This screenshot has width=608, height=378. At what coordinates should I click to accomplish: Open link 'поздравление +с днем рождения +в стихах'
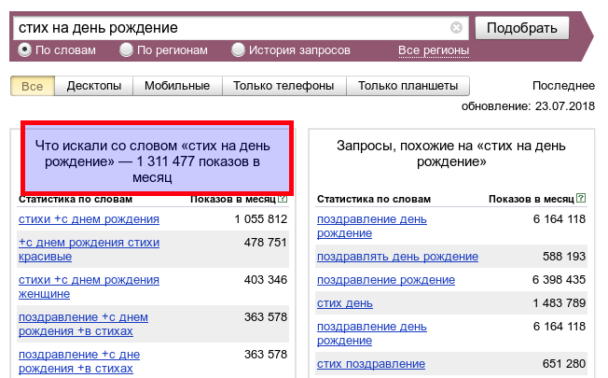pyautogui.click(x=83, y=324)
